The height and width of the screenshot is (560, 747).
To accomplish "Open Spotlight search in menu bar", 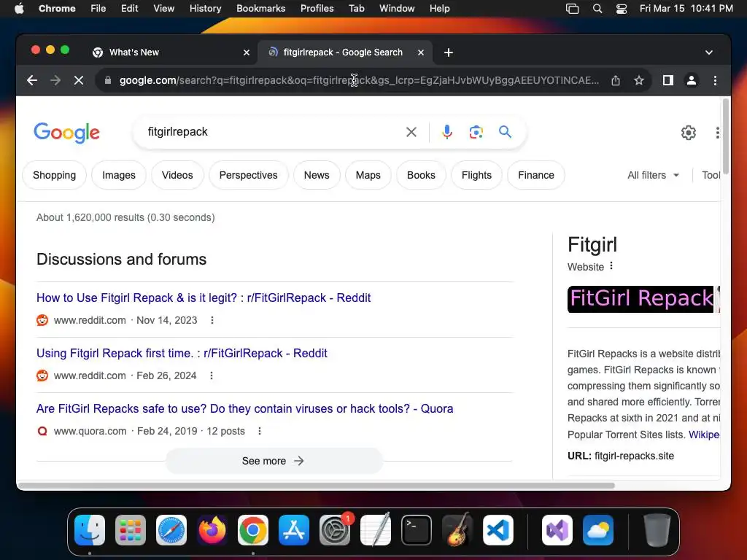I will coord(597,9).
